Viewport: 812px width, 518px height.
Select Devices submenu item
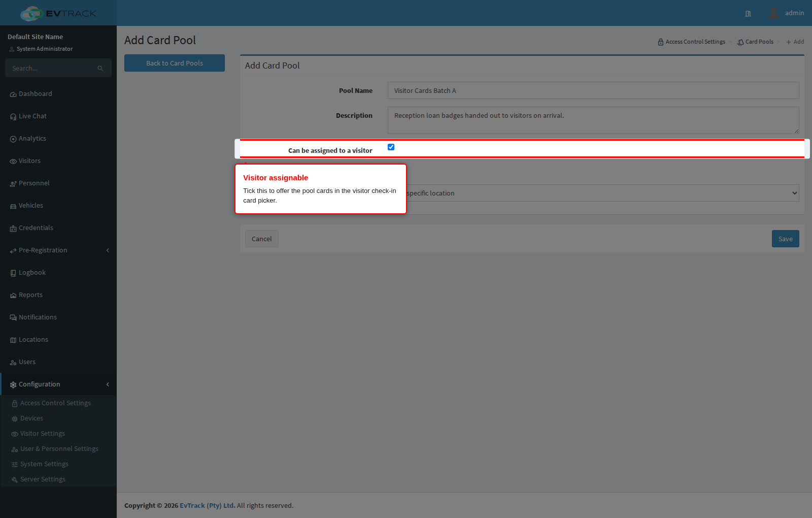click(x=58, y=418)
